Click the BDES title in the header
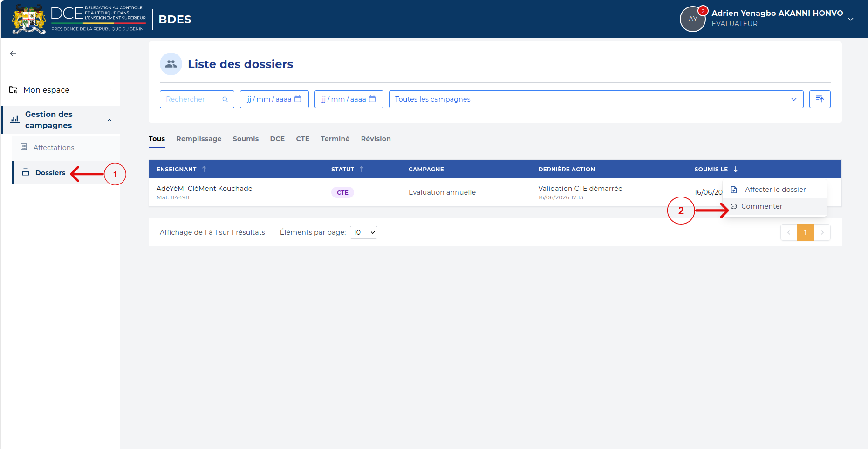This screenshot has width=868, height=449. click(x=175, y=20)
